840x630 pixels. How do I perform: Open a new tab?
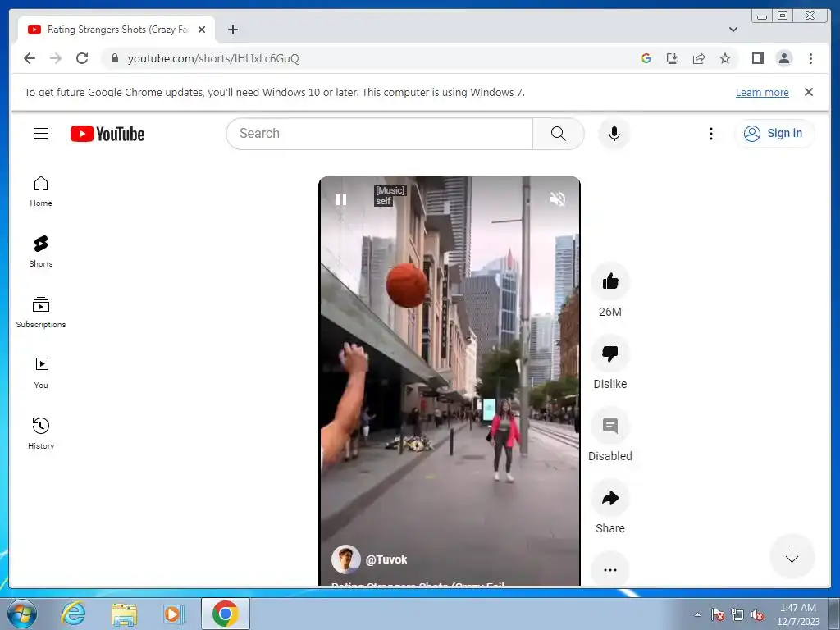(232, 30)
